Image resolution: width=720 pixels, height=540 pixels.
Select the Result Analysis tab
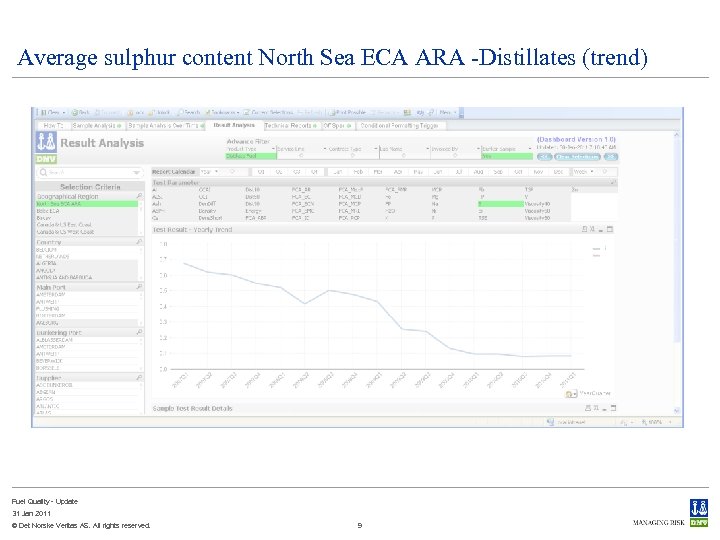point(234,125)
